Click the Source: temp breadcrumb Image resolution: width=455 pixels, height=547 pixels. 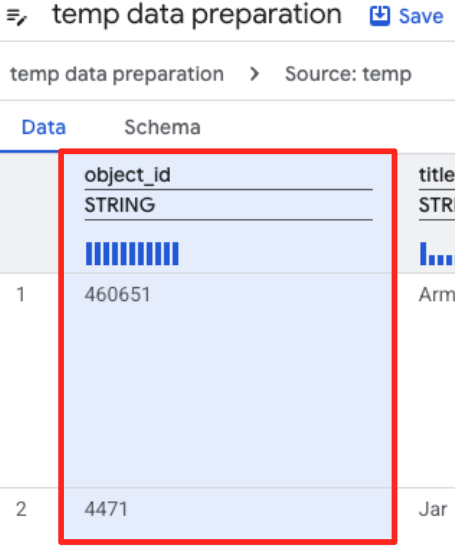[x=348, y=74]
